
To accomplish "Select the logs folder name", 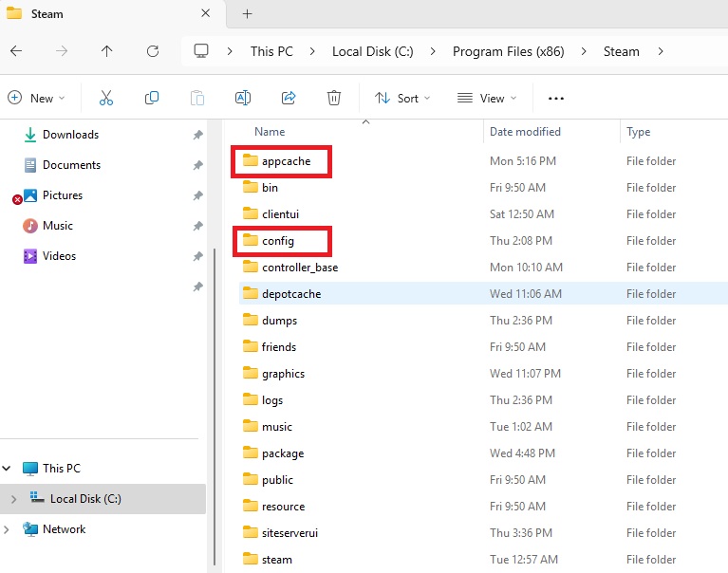I will point(272,400).
